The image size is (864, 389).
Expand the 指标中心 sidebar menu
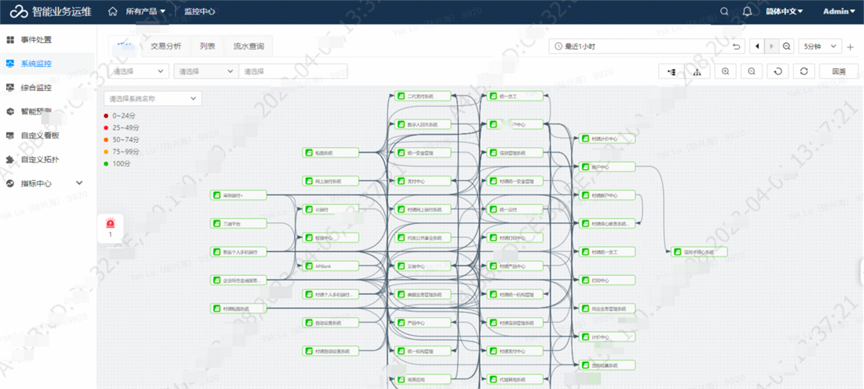pyautogui.click(x=47, y=183)
